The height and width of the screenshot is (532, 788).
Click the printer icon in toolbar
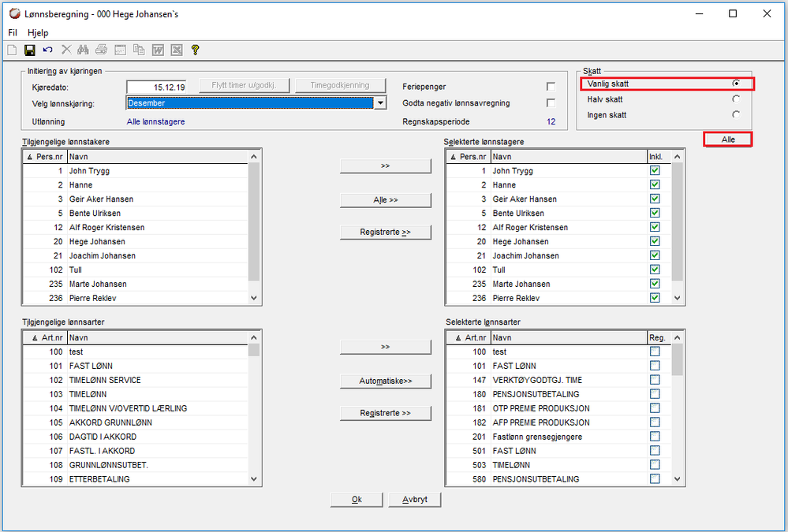[x=102, y=50]
